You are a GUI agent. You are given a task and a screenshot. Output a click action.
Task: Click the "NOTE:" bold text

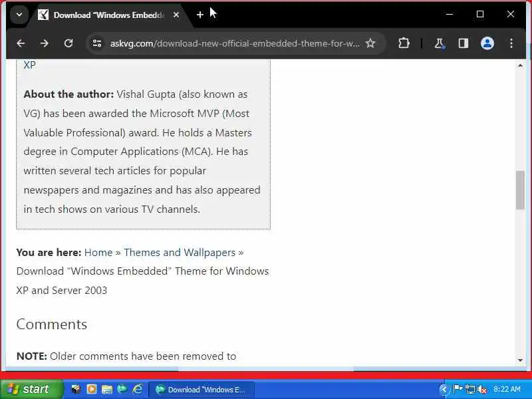pos(31,356)
